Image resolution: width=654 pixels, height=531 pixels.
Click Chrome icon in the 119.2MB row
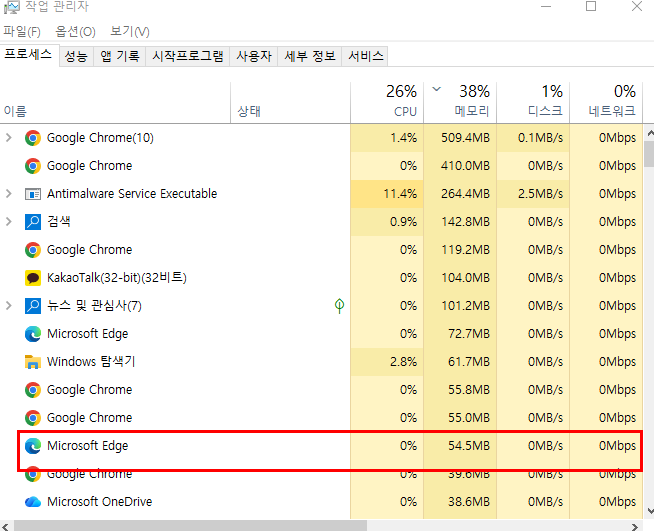pos(33,250)
